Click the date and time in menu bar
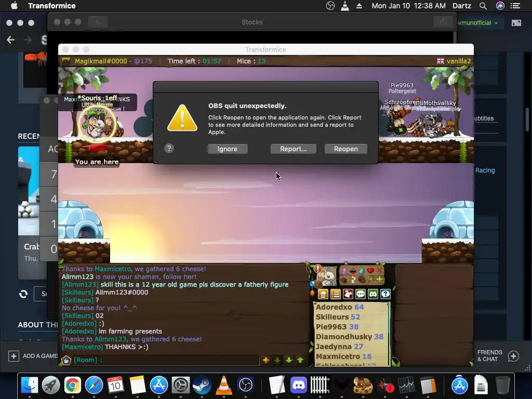This screenshot has height=399, width=532. click(x=408, y=6)
